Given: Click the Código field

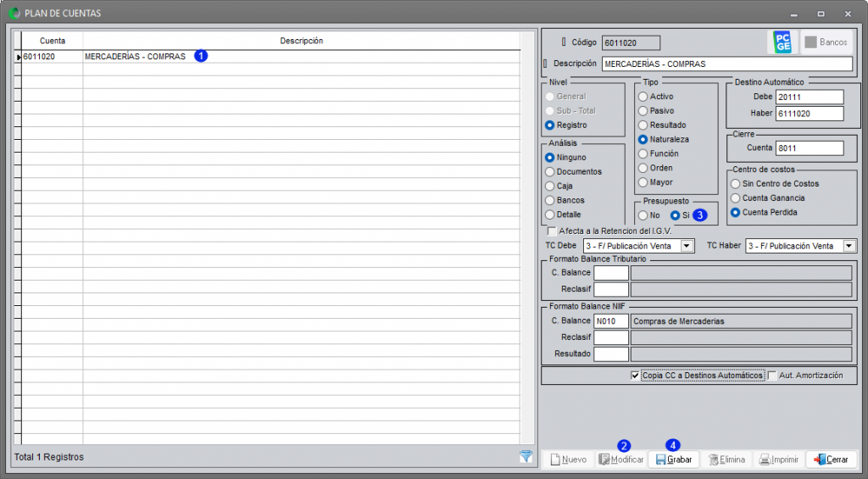Looking at the screenshot, I should [631, 42].
